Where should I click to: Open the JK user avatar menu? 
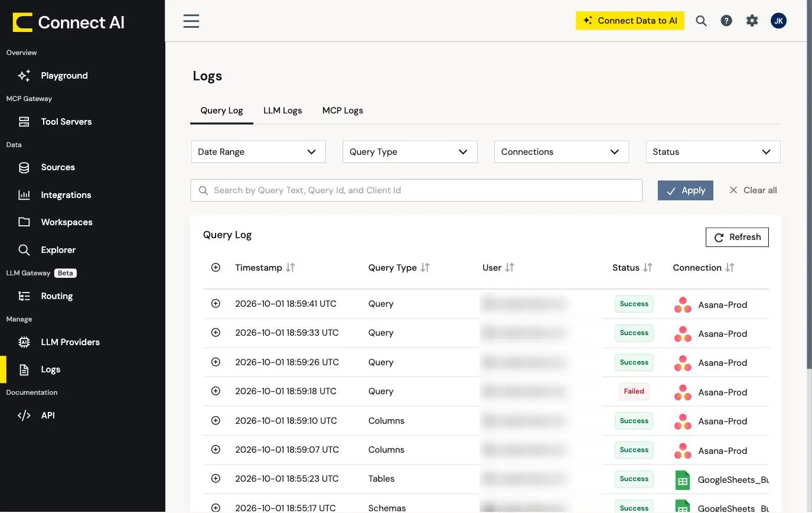(x=778, y=21)
